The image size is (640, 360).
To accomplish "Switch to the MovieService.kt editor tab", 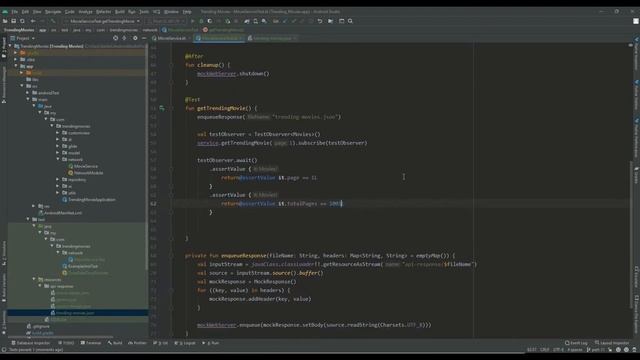I will (171, 38).
